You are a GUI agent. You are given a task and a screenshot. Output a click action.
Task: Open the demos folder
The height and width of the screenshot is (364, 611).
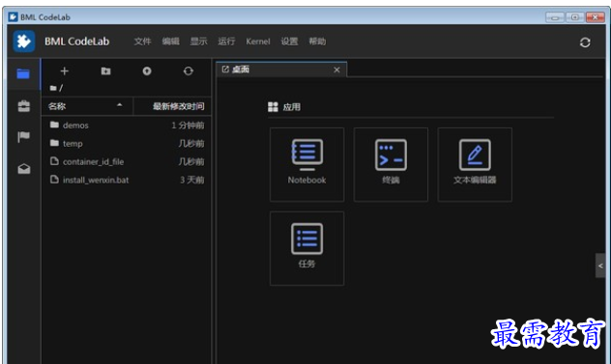pos(127,125)
